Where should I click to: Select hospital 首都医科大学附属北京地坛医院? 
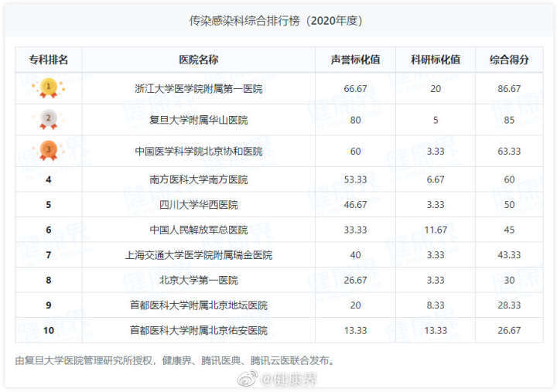pyautogui.click(x=199, y=305)
